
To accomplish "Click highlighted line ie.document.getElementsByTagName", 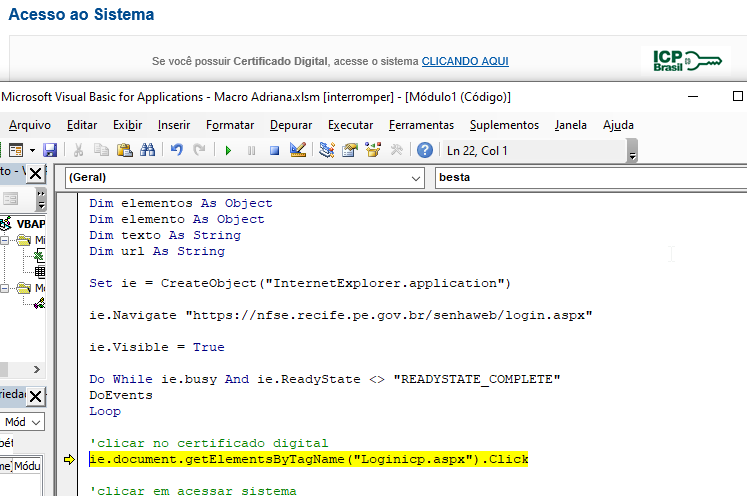I will 309,459.
